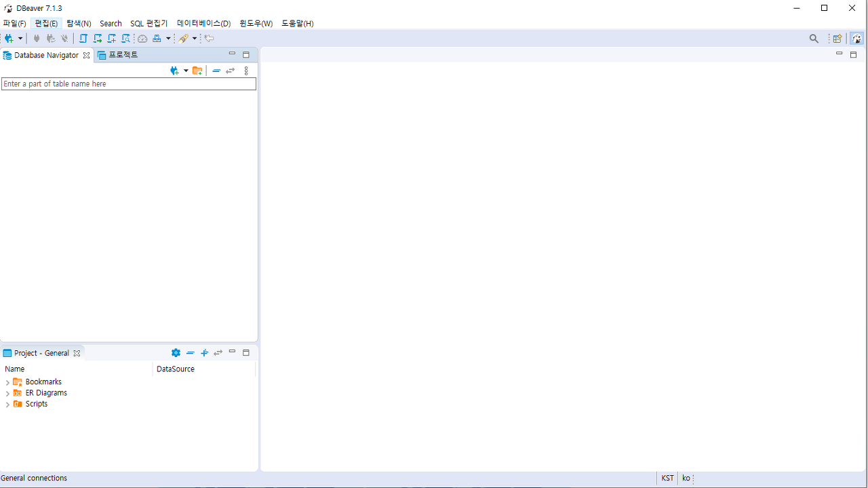Click the table name filter field
Viewport: 868px width, 488px height.
pos(129,83)
